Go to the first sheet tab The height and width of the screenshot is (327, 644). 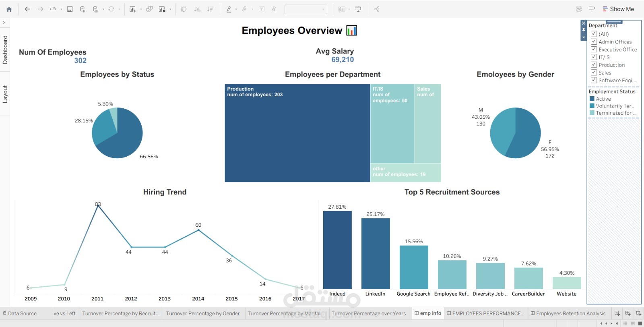point(601,323)
